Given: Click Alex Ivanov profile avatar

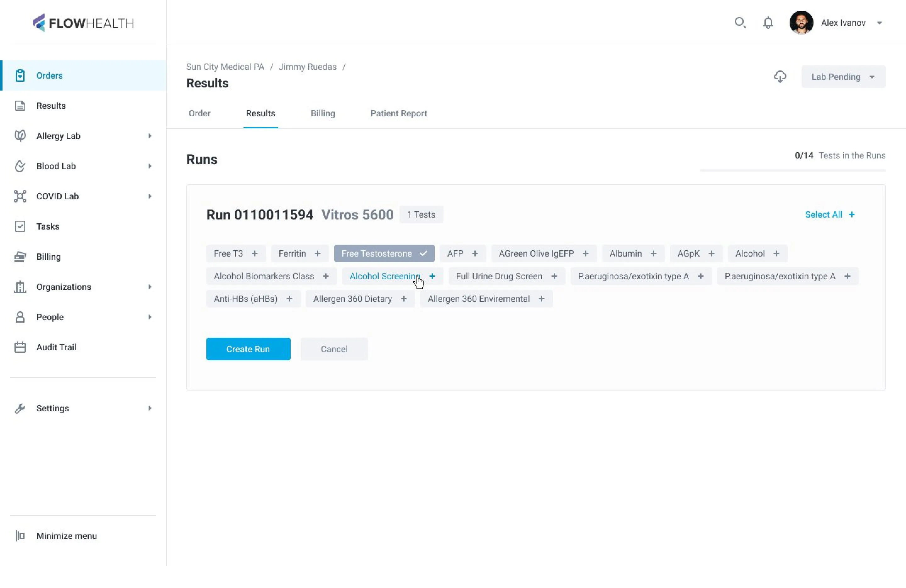Looking at the screenshot, I should click(801, 23).
